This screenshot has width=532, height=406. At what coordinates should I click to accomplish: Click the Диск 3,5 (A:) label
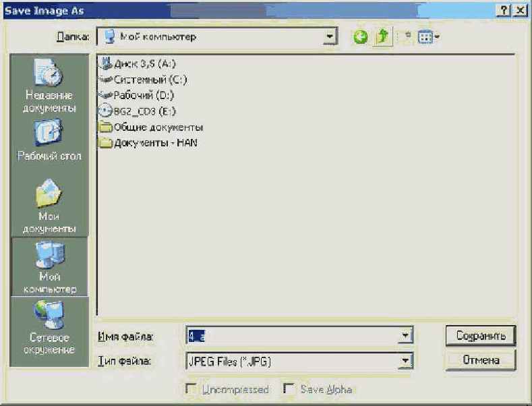click(x=145, y=63)
